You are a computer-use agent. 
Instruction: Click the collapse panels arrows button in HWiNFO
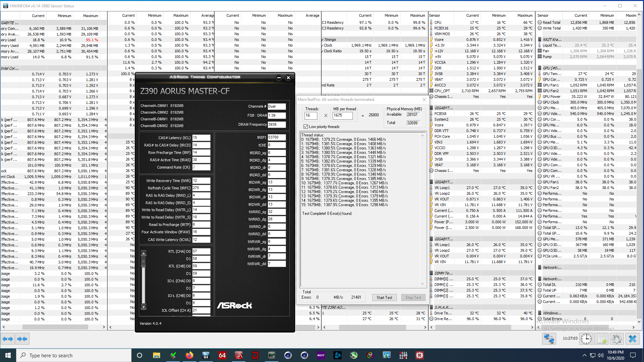22,339
